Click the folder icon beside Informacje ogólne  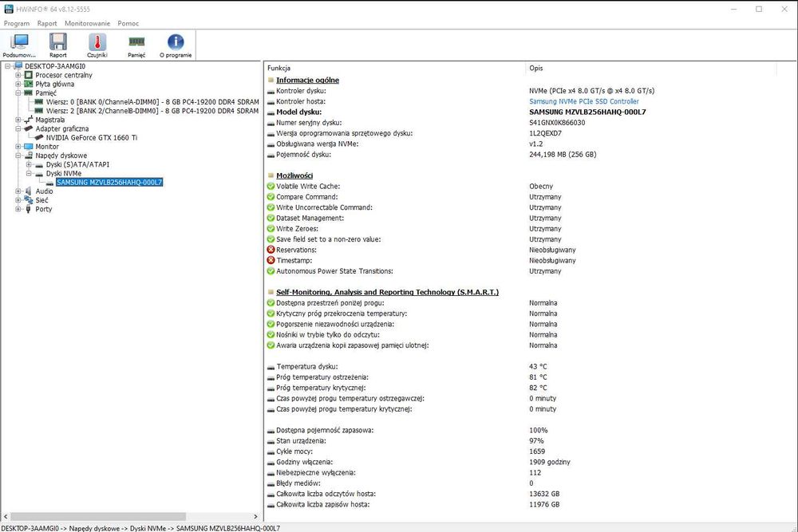click(271, 80)
